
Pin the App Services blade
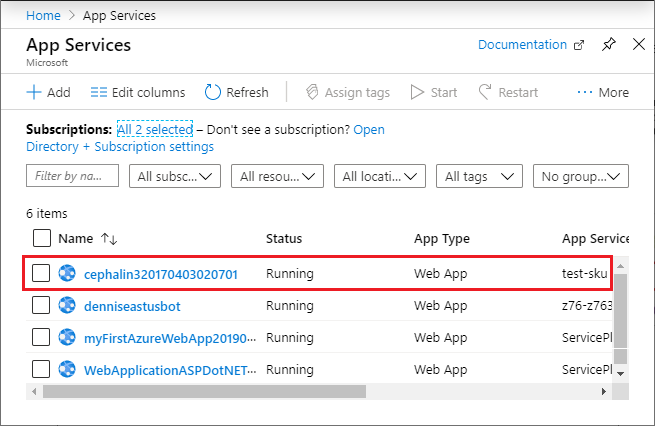click(x=609, y=45)
